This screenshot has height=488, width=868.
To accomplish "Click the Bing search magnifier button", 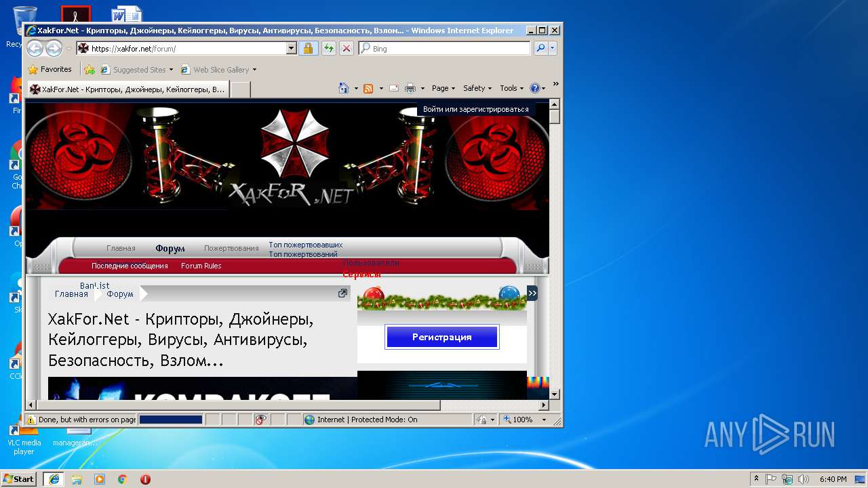I will (x=540, y=48).
